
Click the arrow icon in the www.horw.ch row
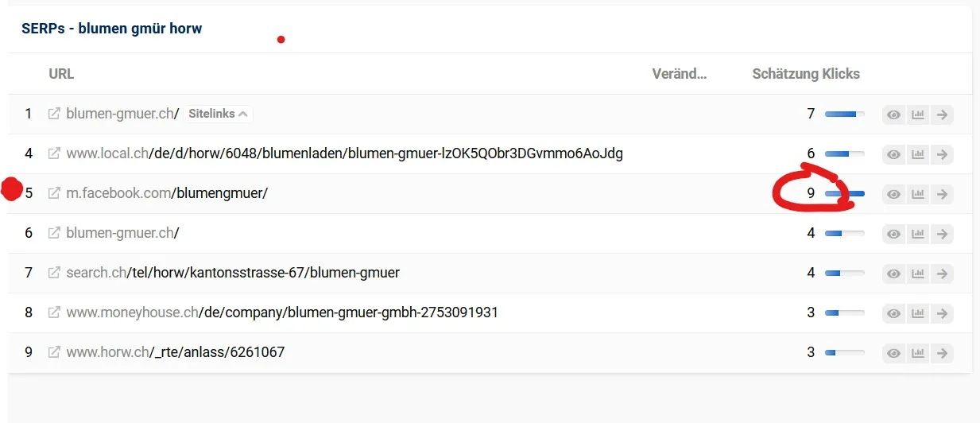(942, 353)
